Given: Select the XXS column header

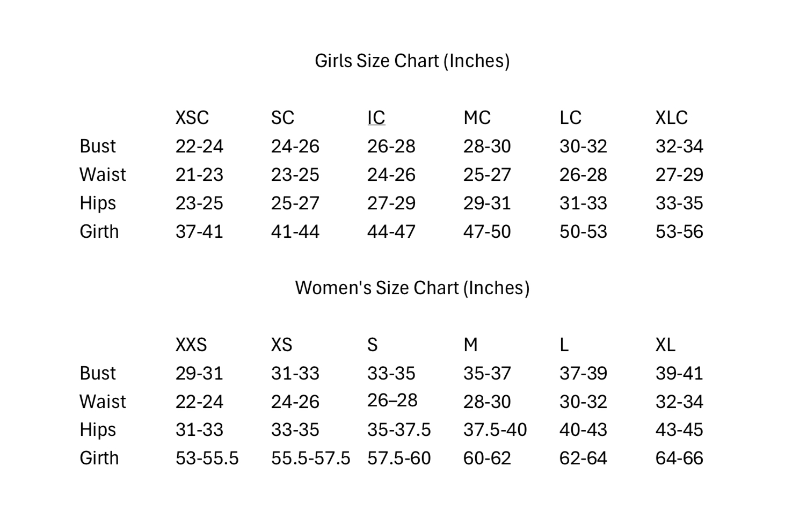Looking at the screenshot, I should pos(191,345).
